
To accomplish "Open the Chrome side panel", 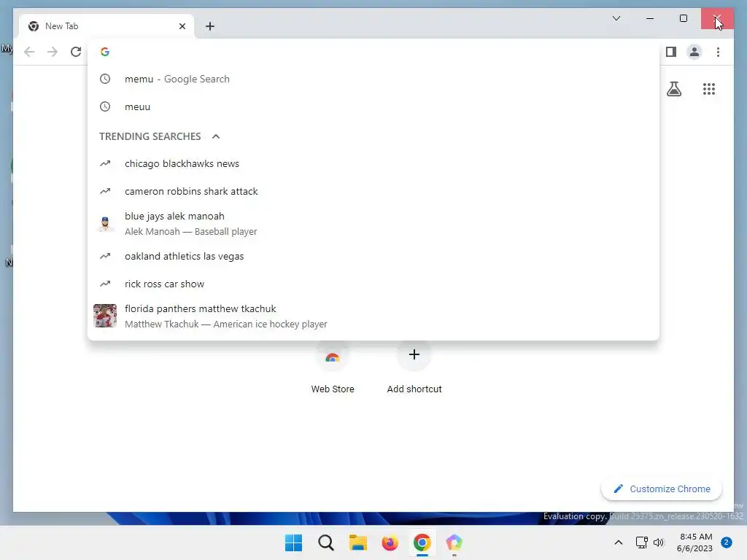I will coord(671,52).
